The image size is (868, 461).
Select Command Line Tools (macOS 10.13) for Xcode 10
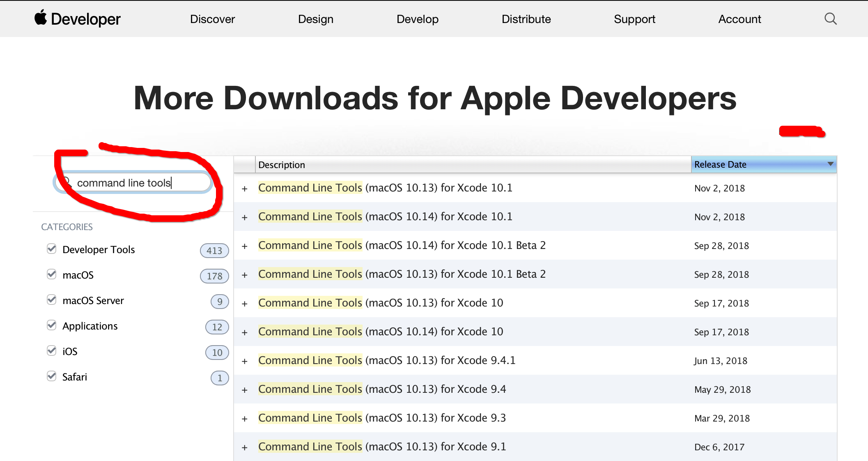[x=381, y=303]
